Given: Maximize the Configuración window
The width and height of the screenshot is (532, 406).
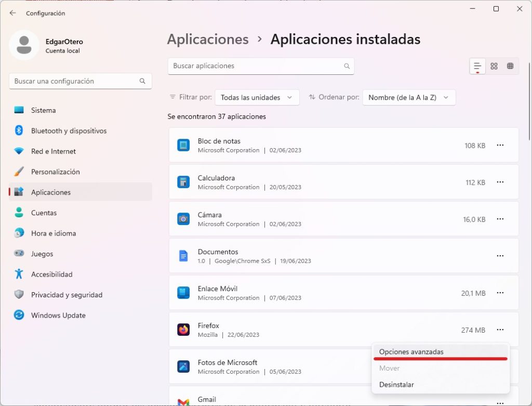Looking at the screenshot, I should point(496,9).
